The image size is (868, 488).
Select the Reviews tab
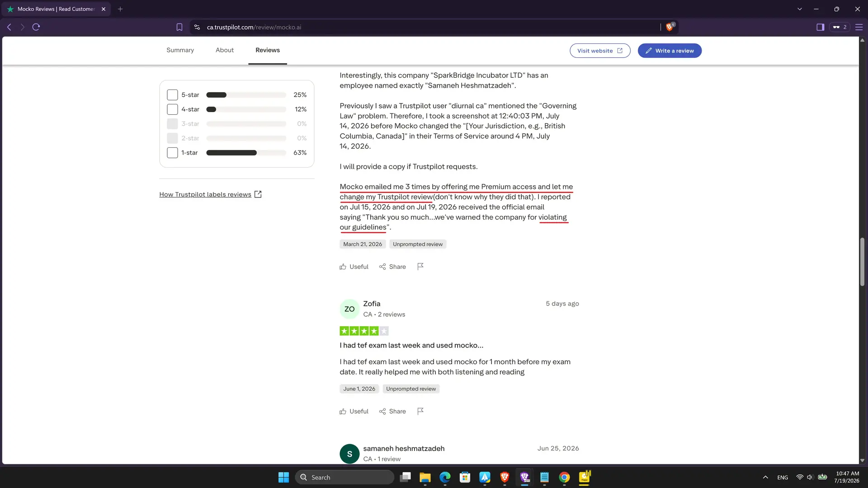(x=268, y=50)
